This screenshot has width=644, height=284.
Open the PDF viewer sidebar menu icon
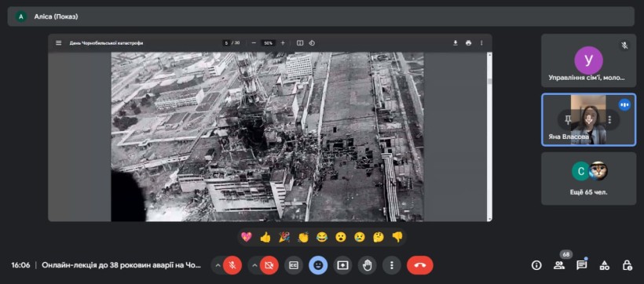pos(59,42)
